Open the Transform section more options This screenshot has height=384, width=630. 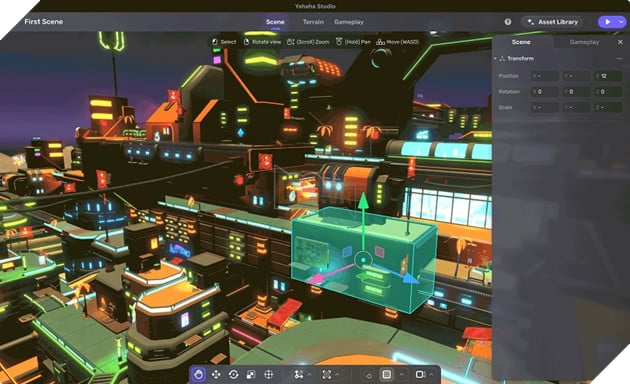[x=620, y=59]
